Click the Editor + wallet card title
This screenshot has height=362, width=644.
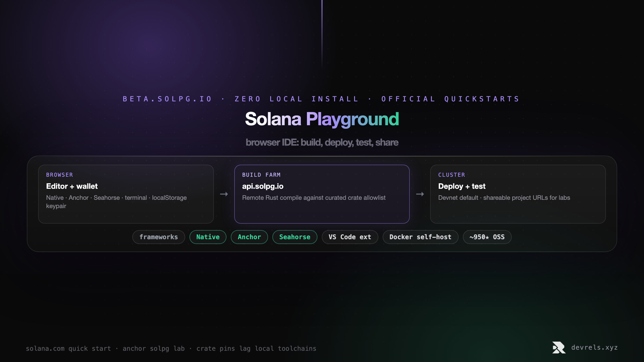[x=72, y=186]
